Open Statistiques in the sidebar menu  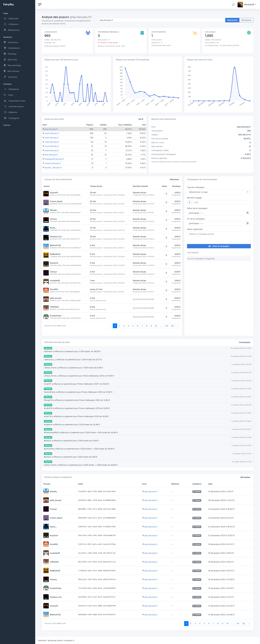pos(14,89)
